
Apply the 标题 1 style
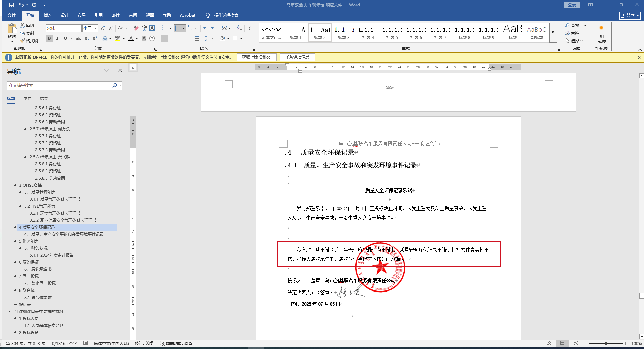pos(296,33)
